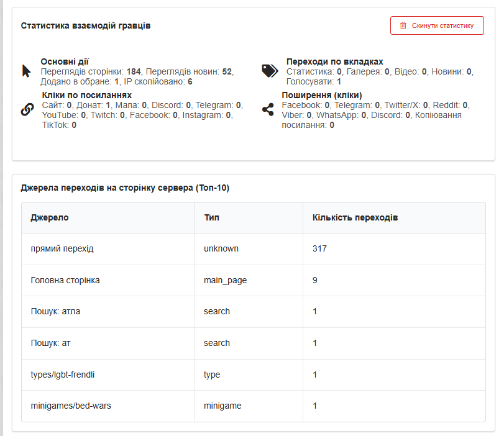
Task: Click the Пошук: атла source entry
Action: pos(55,311)
